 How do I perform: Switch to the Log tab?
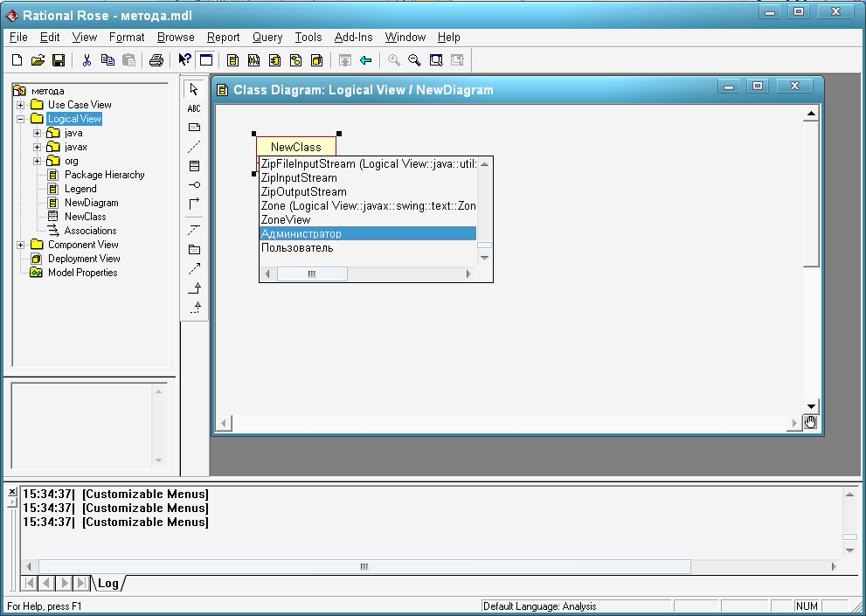click(107, 583)
